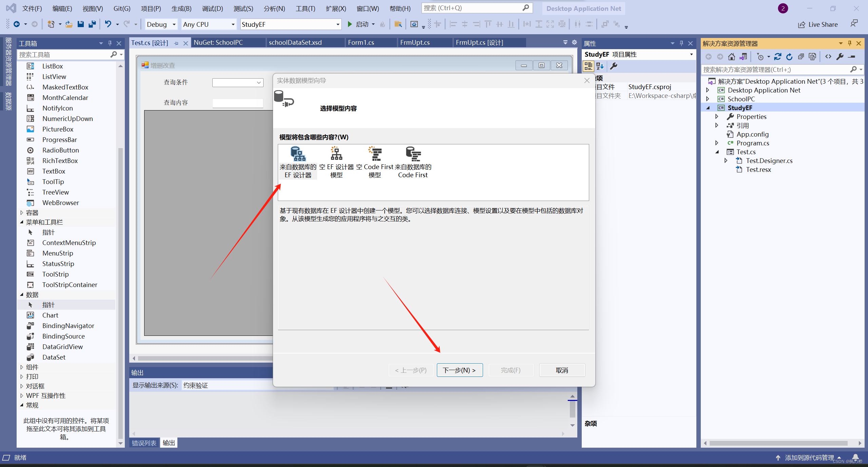The height and width of the screenshot is (467, 868).
Task: Expand the StudyEF project tree node
Action: pos(709,108)
